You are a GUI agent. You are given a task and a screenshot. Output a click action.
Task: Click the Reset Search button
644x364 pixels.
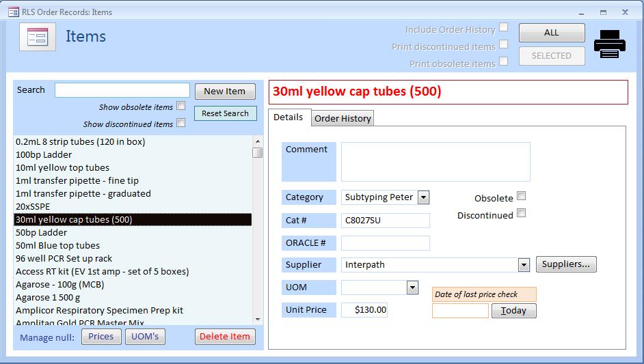click(x=225, y=113)
